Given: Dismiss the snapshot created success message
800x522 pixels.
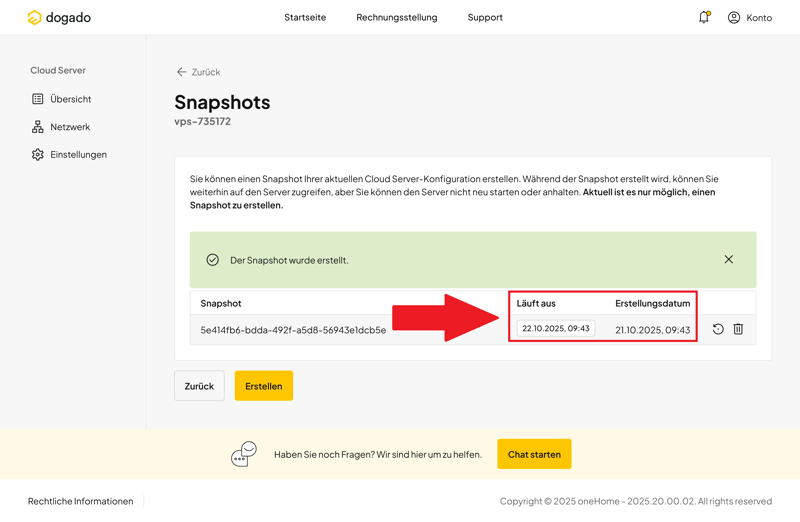Looking at the screenshot, I should pos(728,260).
